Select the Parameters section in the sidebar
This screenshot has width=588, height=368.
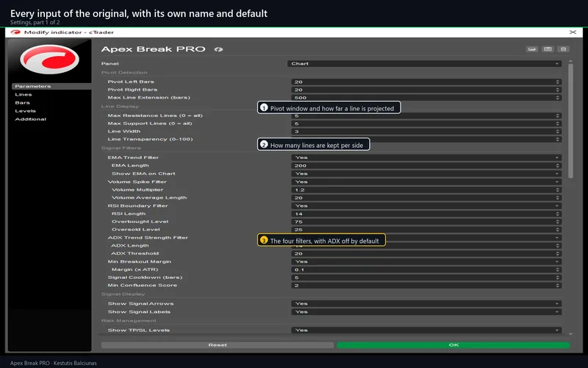pos(51,86)
